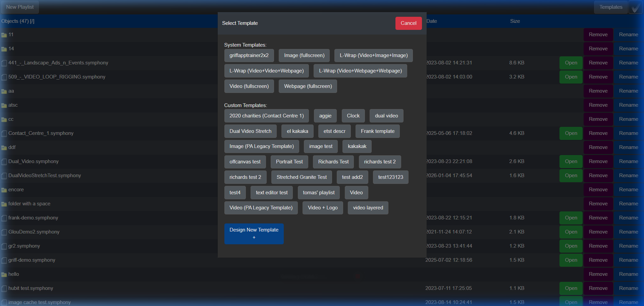Select the Clock custom template
644x306 pixels.
click(353, 116)
